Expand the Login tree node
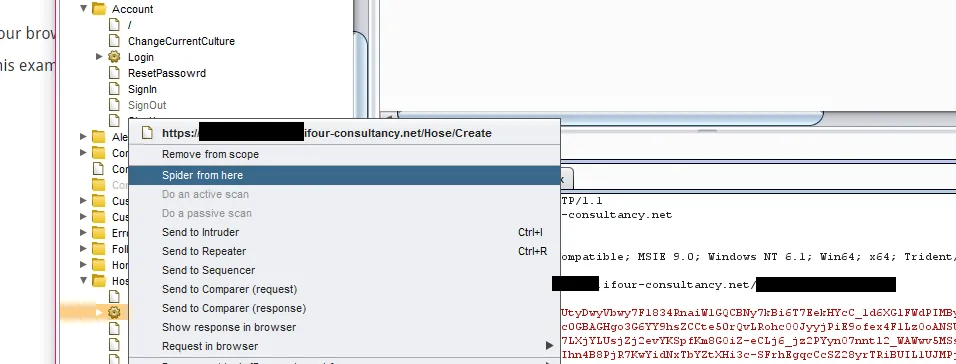The height and width of the screenshot is (364, 956). (x=99, y=57)
